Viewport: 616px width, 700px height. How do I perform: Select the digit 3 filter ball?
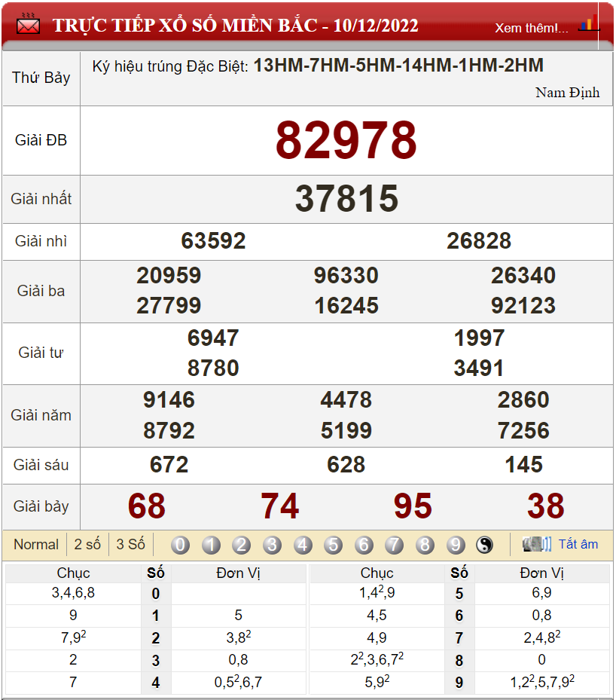coord(272,545)
